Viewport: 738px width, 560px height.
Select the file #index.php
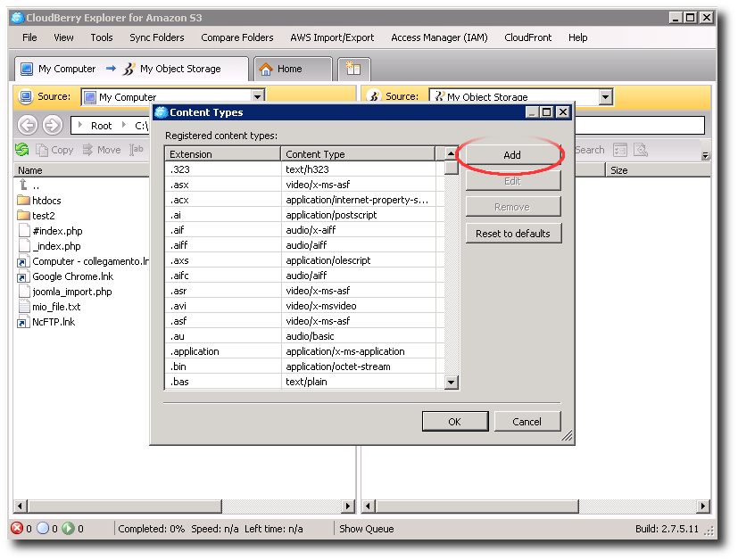click(x=50, y=231)
